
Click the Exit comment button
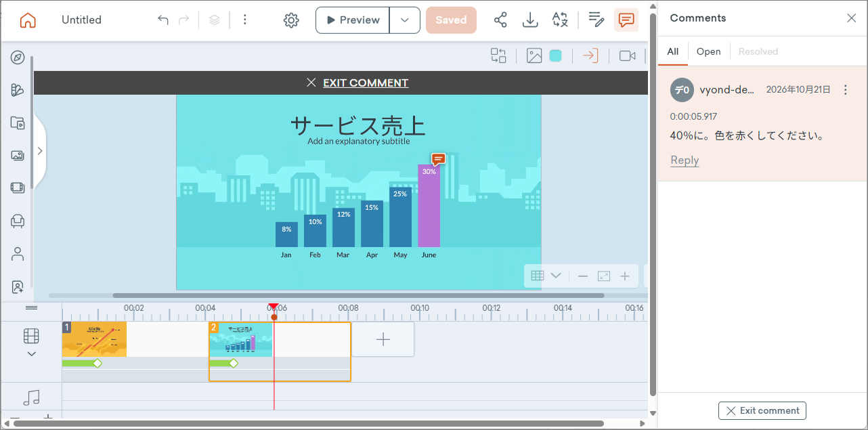762,410
